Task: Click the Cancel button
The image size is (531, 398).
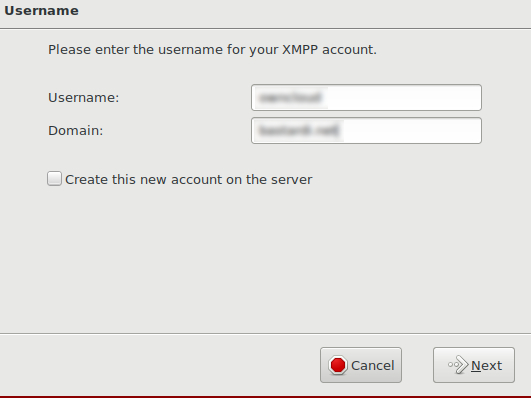Action: coord(361,365)
